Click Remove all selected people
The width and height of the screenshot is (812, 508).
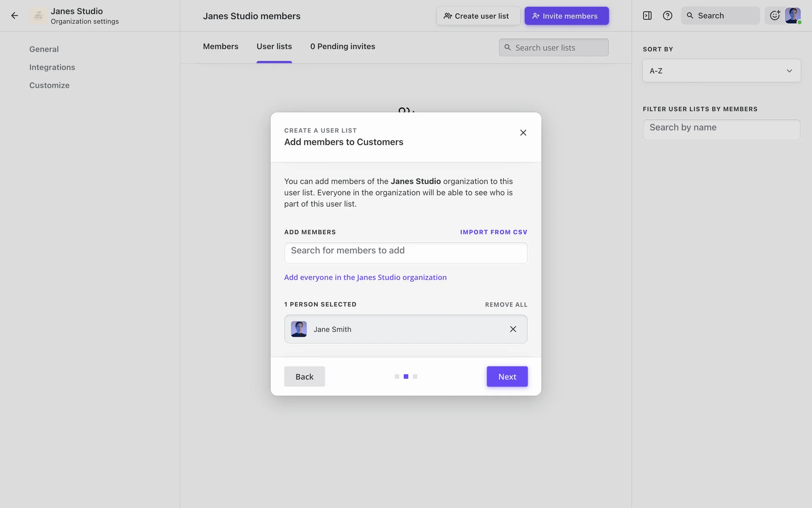coord(506,304)
